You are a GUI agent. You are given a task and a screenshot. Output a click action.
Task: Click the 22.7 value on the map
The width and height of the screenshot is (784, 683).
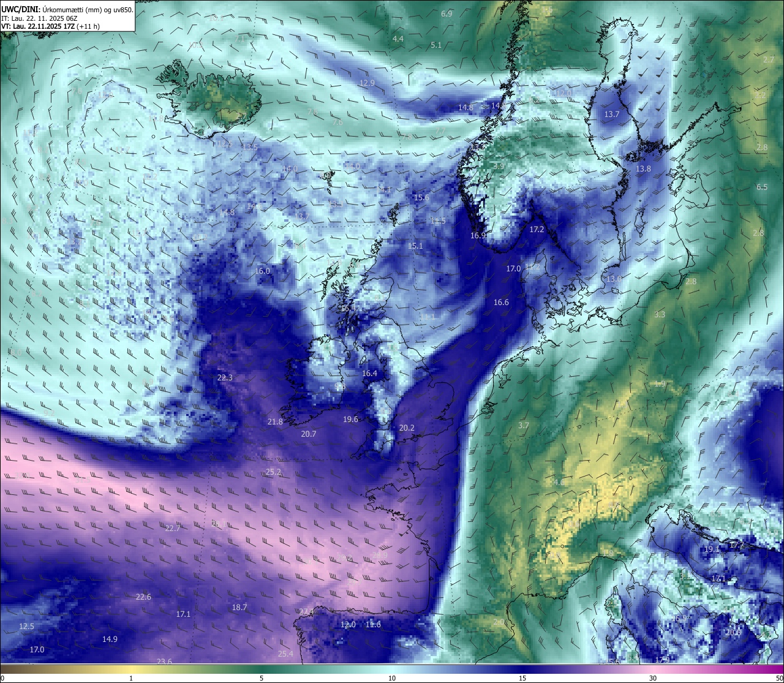click(x=173, y=528)
